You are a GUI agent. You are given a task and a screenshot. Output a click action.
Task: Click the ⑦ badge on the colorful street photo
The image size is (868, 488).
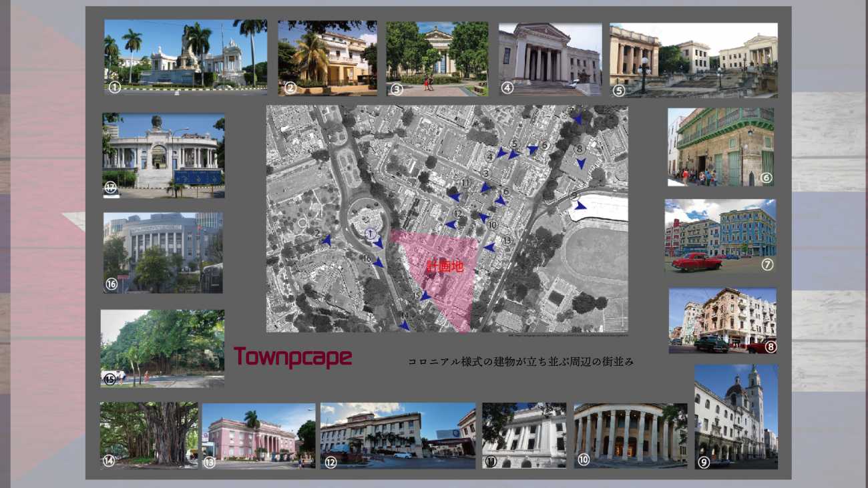coord(766,265)
